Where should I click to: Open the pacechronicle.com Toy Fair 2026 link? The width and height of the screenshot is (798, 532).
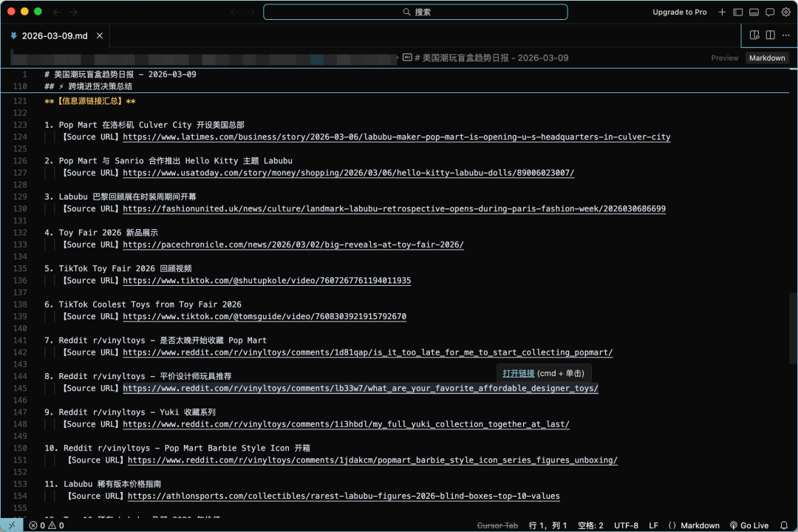pyautogui.click(x=293, y=245)
